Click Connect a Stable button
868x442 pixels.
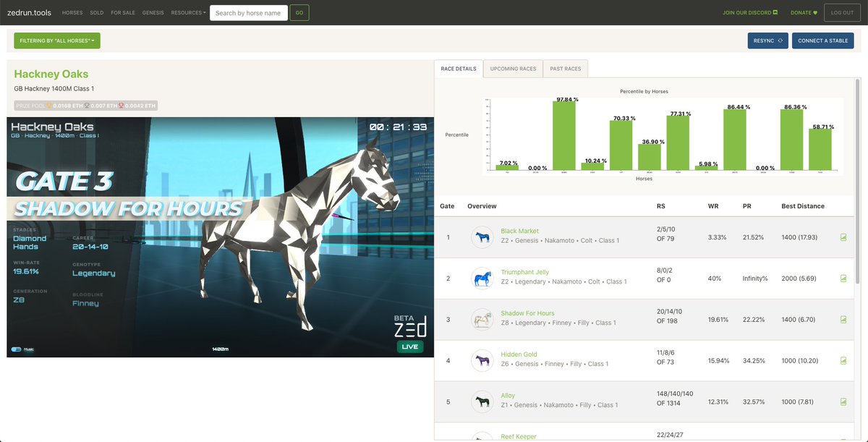pos(823,41)
